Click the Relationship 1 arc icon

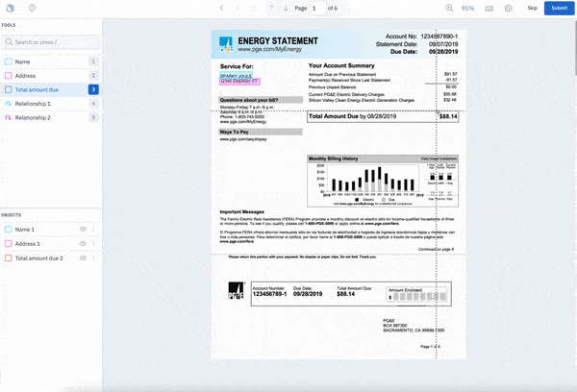[8, 104]
